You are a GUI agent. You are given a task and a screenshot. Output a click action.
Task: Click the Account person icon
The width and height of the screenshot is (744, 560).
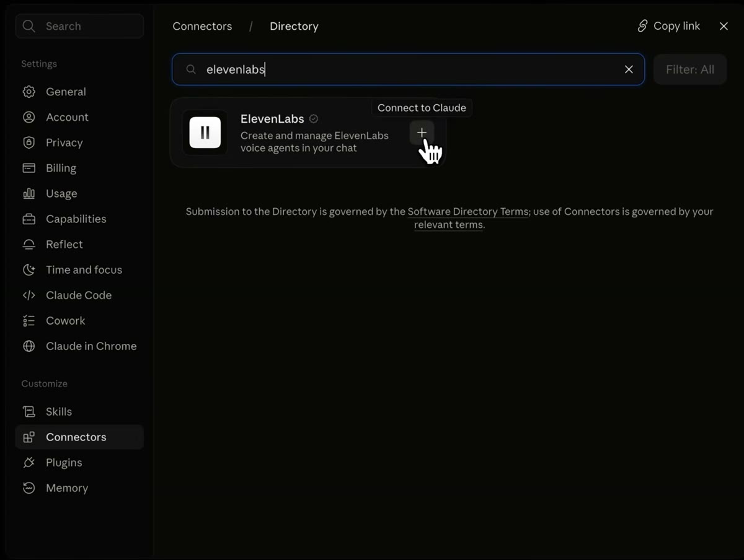point(29,117)
